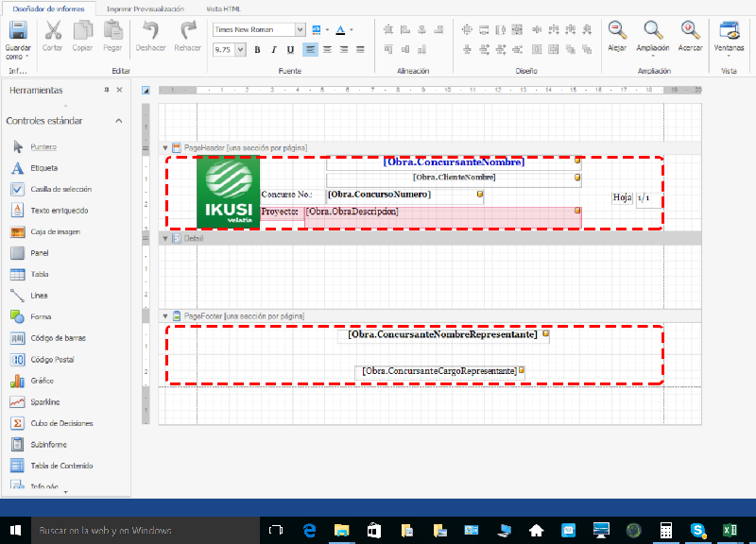Toggle underline text formatting

point(290,50)
